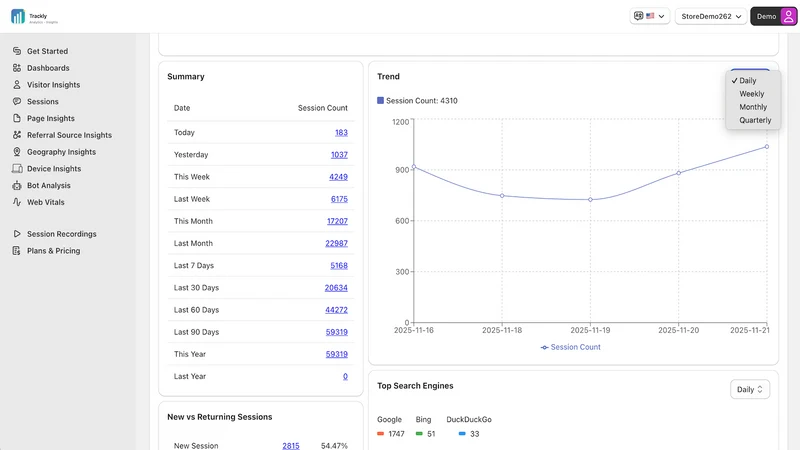Click the Date column header
This screenshot has width=800, height=450.
pos(182,108)
